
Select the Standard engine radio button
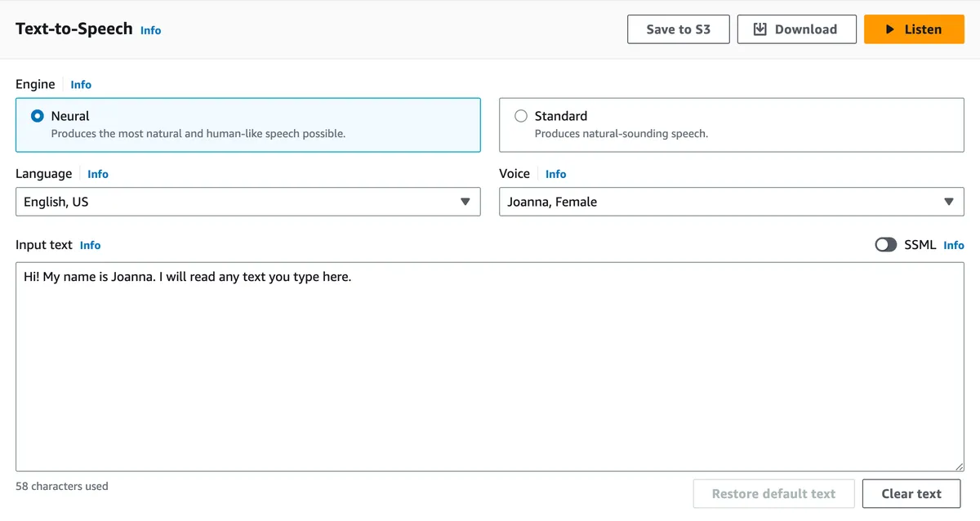point(521,116)
